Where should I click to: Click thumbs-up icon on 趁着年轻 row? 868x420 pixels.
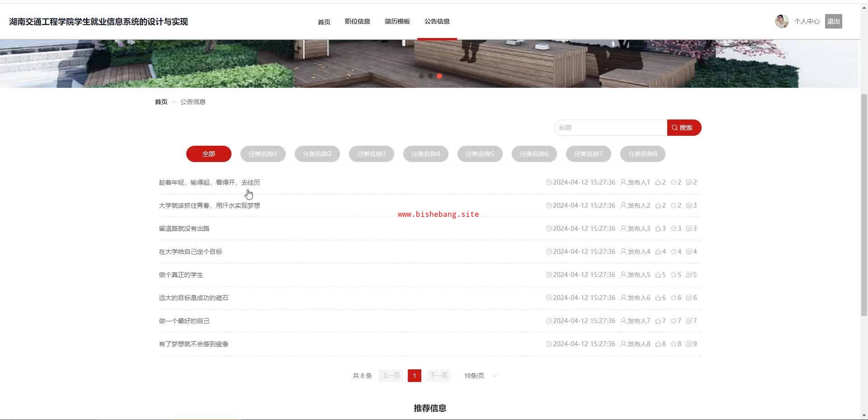click(x=658, y=182)
